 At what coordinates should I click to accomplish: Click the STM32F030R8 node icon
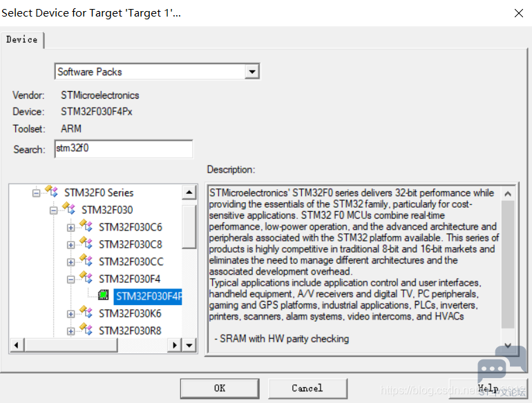tap(86, 329)
